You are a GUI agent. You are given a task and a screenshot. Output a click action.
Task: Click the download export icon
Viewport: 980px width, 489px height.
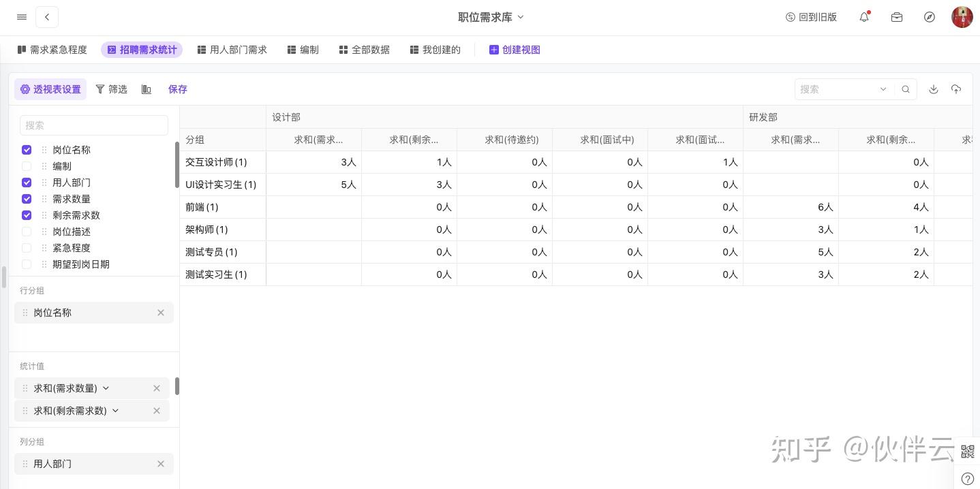934,89
